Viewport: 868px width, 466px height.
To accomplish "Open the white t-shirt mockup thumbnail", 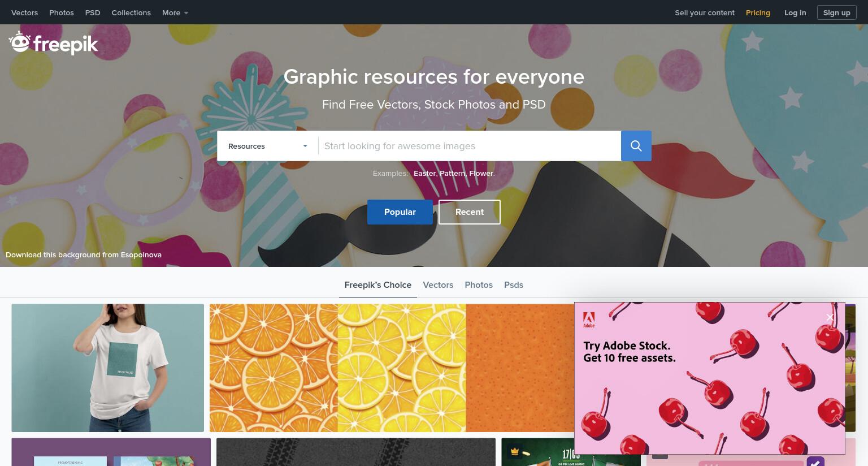I will (x=108, y=368).
